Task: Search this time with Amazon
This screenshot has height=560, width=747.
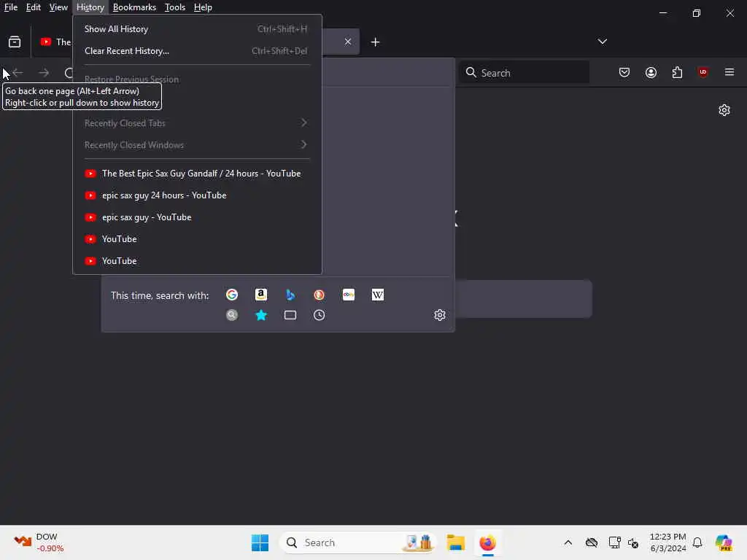Action: [x=261, y=295]
